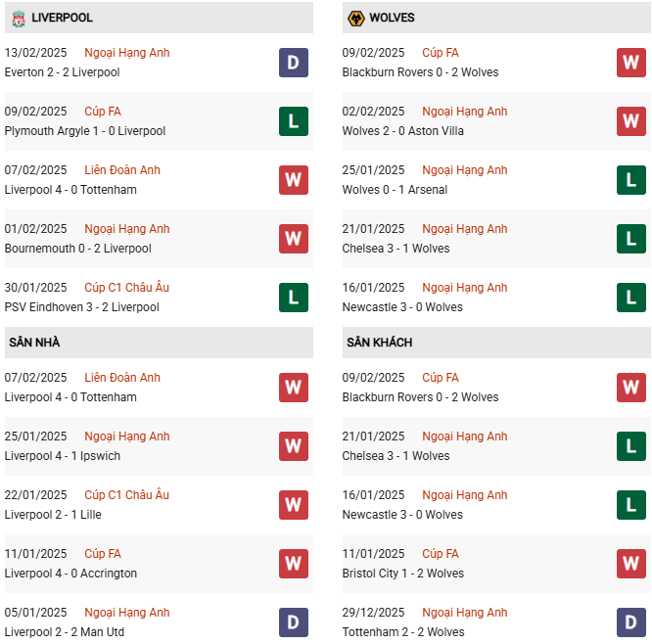Click win badge for Bournemouth 0 - 2 Liverpool
Screen dimensions: 652x644
pos(293,239)
